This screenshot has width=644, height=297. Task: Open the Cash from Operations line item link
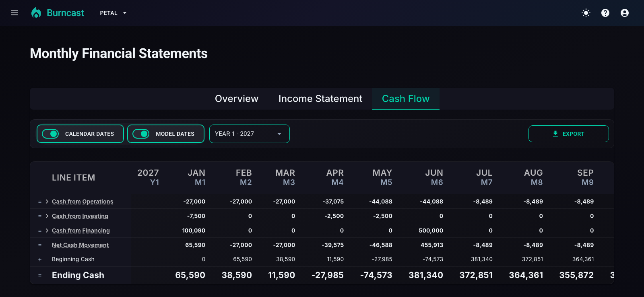pos(83,201)
